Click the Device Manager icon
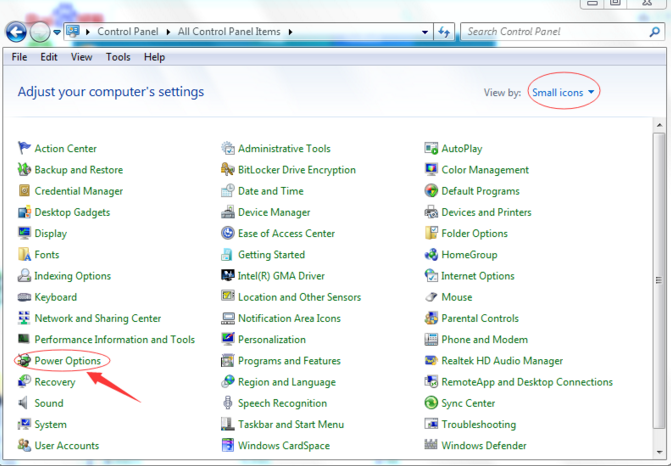The width and height of the screenshot is (671, 466). coord(228,212)
